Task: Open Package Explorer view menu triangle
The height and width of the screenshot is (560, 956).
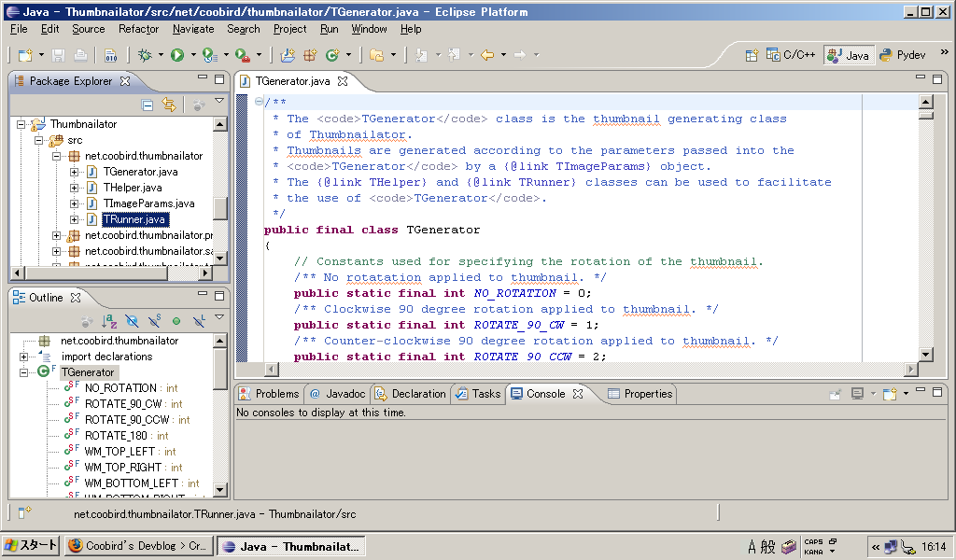Action: click(219, 101)
